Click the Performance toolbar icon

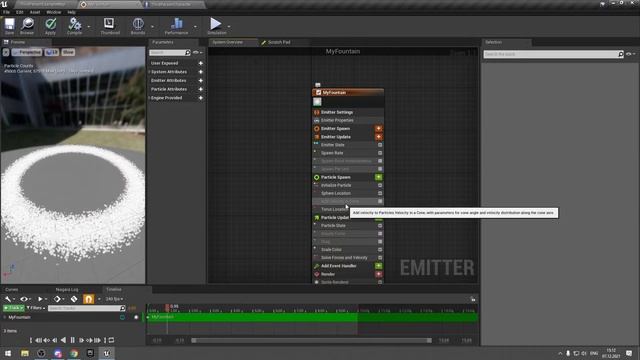click(177, 24)
